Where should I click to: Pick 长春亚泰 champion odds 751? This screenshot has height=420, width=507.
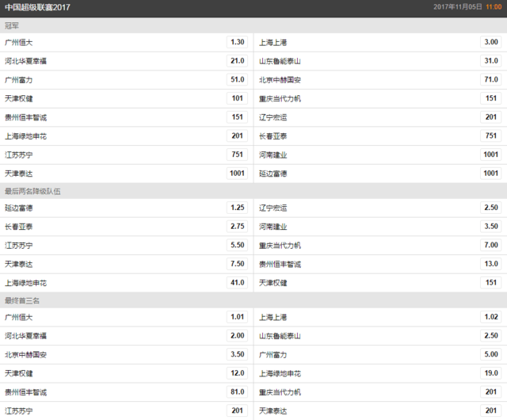(x=491, y=136)
